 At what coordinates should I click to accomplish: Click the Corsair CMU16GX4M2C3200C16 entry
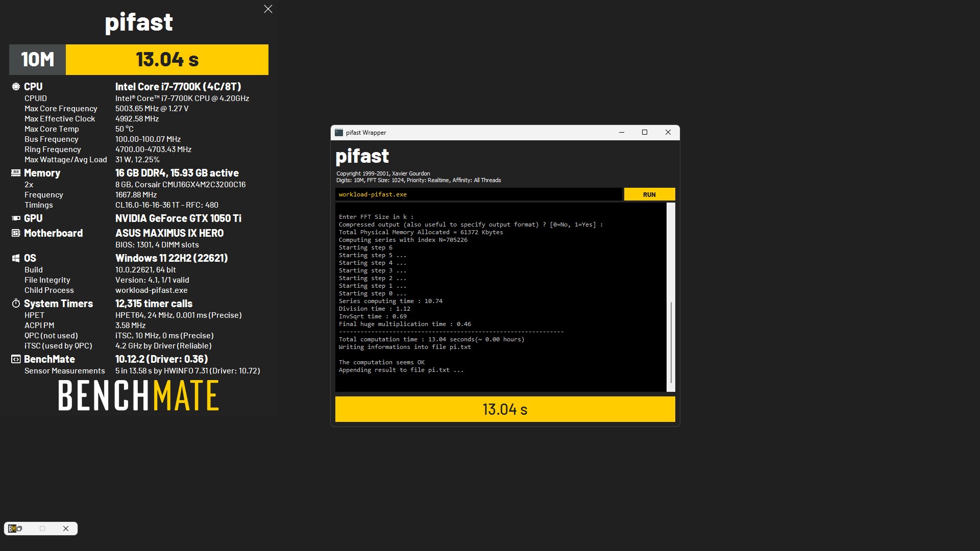coord(180,185)
